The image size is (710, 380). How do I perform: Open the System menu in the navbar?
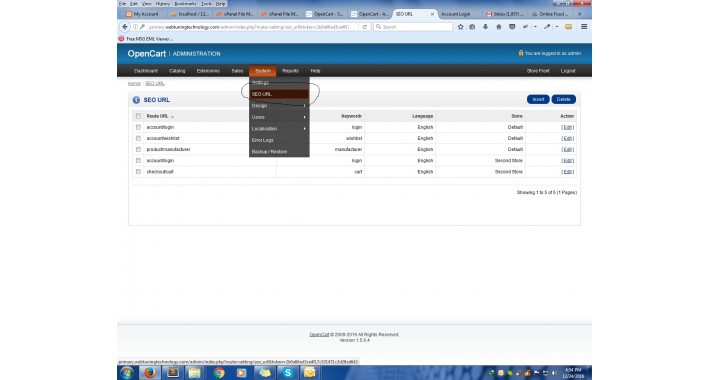[x=263, y=71]
